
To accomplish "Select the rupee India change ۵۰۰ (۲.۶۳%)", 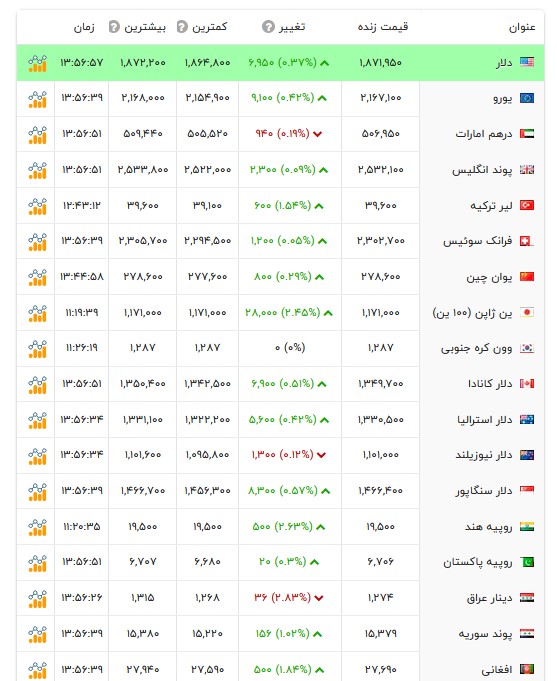I will pyautogui.click(x=282, y=526).
